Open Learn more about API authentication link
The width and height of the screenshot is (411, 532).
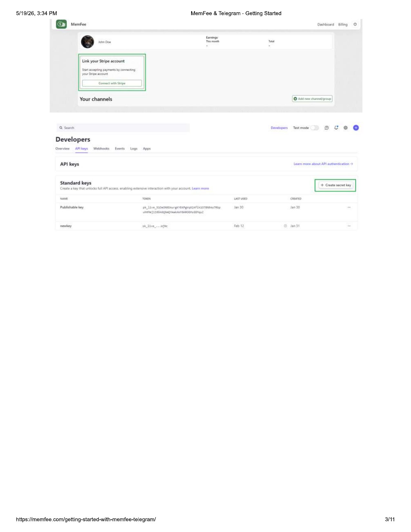[323, 164]
